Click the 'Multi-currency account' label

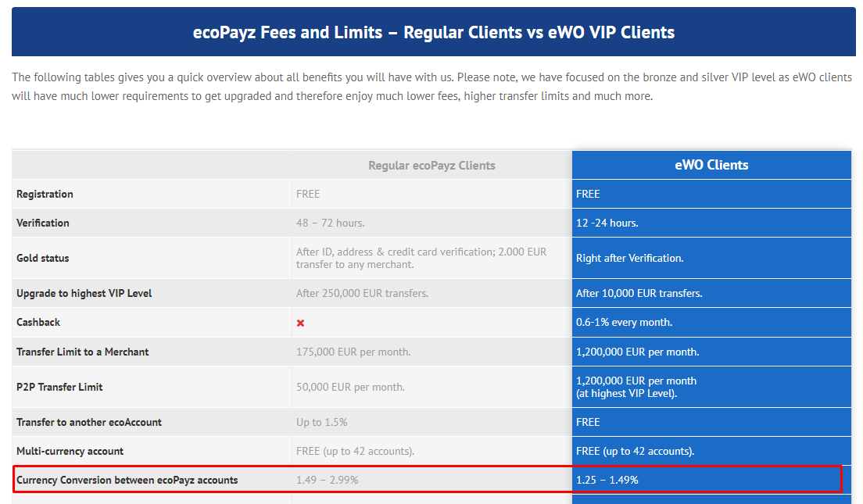pyautogui.click(x=70, y=451)
